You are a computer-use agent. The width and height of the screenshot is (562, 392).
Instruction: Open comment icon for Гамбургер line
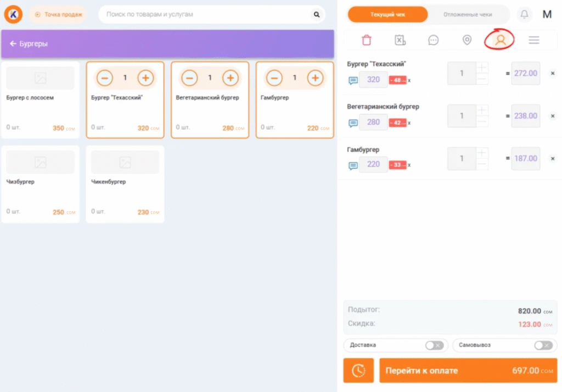tap(353, 165)
